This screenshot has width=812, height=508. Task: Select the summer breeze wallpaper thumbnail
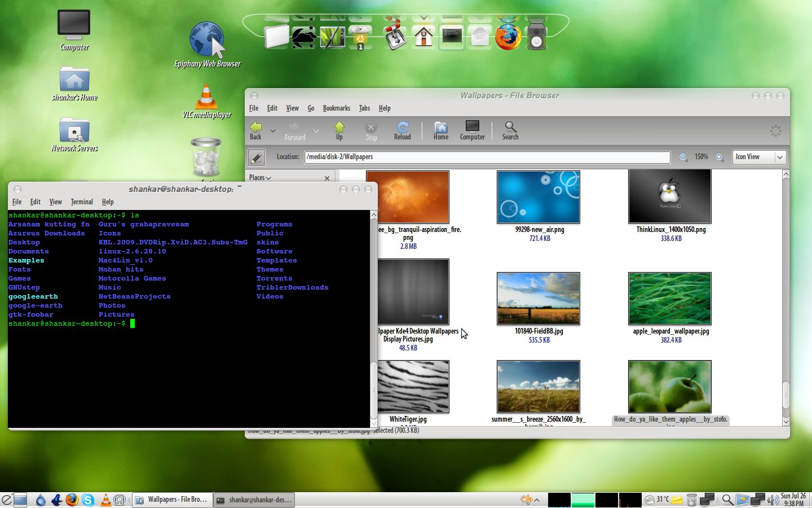coord(539,387)
